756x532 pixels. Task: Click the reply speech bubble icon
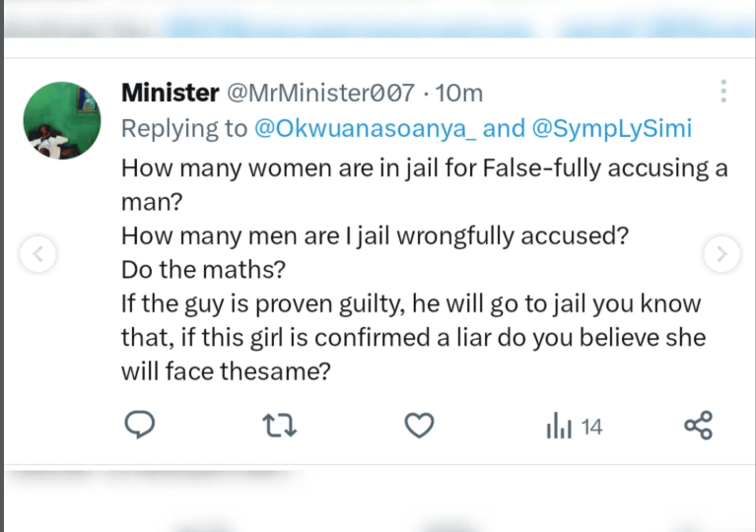coord(142,426)
